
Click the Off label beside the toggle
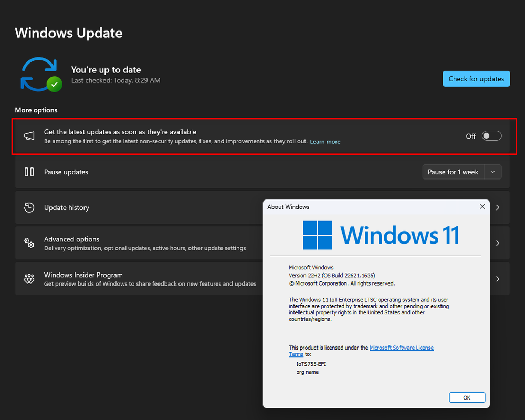471,136
